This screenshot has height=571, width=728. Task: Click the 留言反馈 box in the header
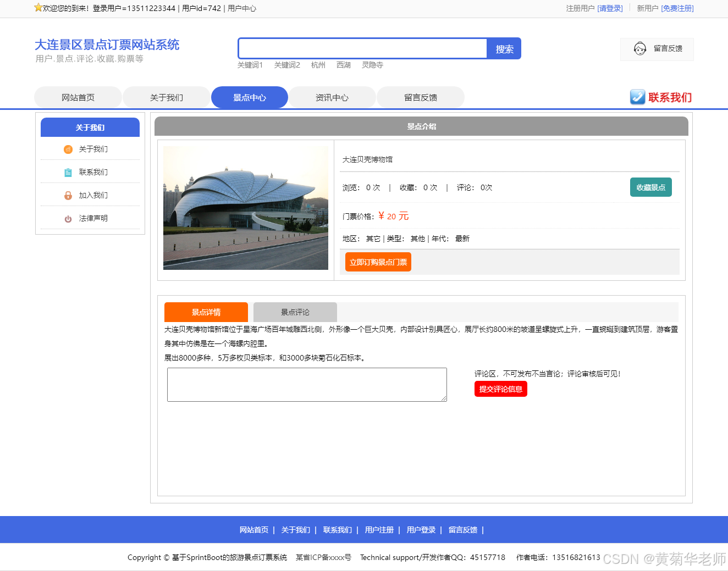[x=657, y=49]
